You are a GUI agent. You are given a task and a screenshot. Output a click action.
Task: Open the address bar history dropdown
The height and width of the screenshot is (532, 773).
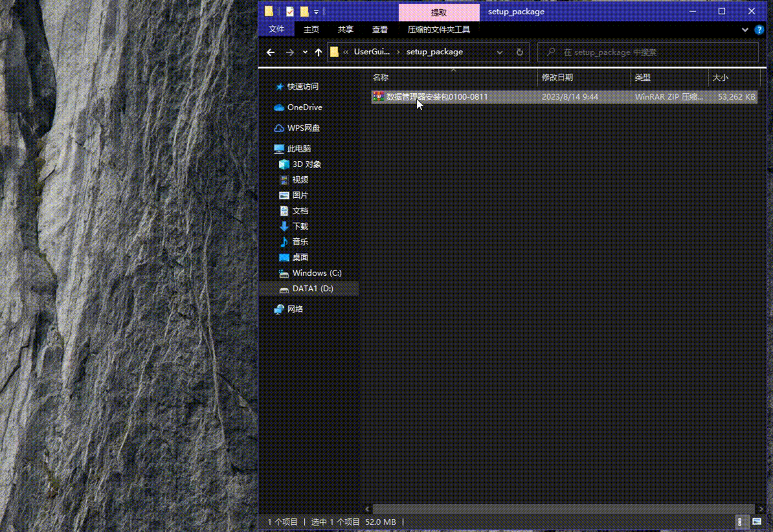499,52
